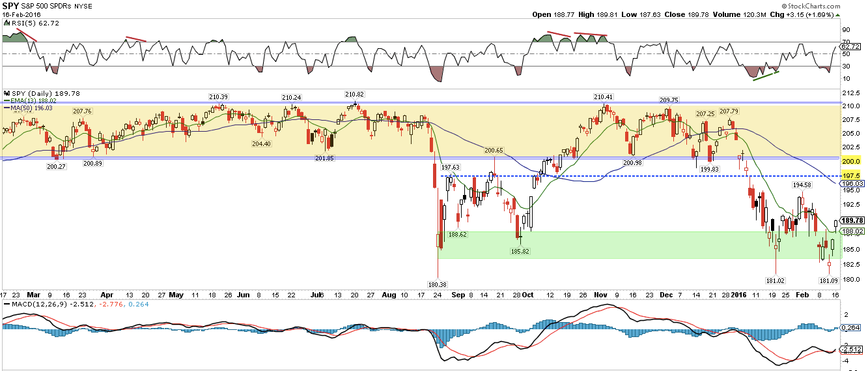
Task: Click the 200.65 September high annotation
Action: tap(495, 150)
